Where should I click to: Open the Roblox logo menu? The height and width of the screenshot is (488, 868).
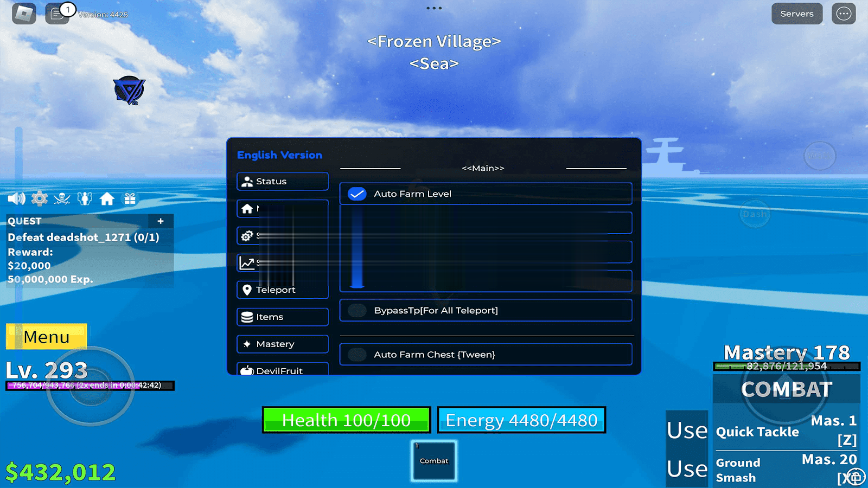click(24, 14)
